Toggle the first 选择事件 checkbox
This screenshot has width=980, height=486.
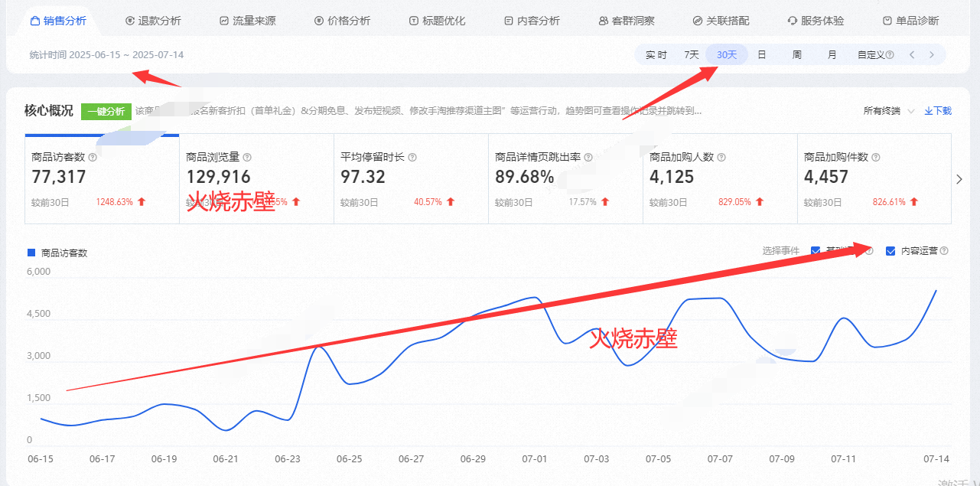816,251
